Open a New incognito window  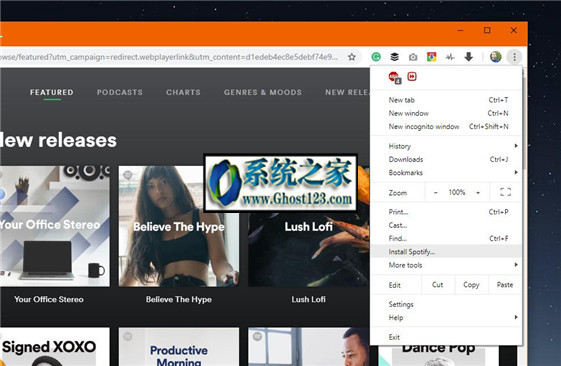(x=446, y=126)
